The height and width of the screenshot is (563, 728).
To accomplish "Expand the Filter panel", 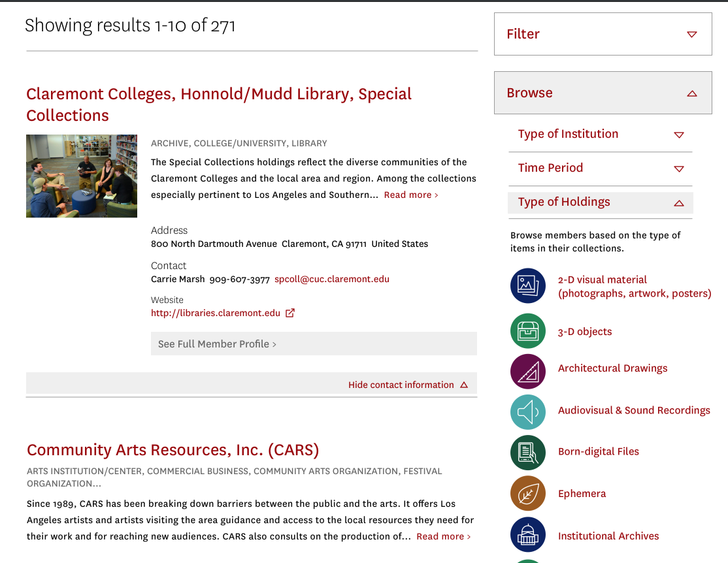I will 603,34.
